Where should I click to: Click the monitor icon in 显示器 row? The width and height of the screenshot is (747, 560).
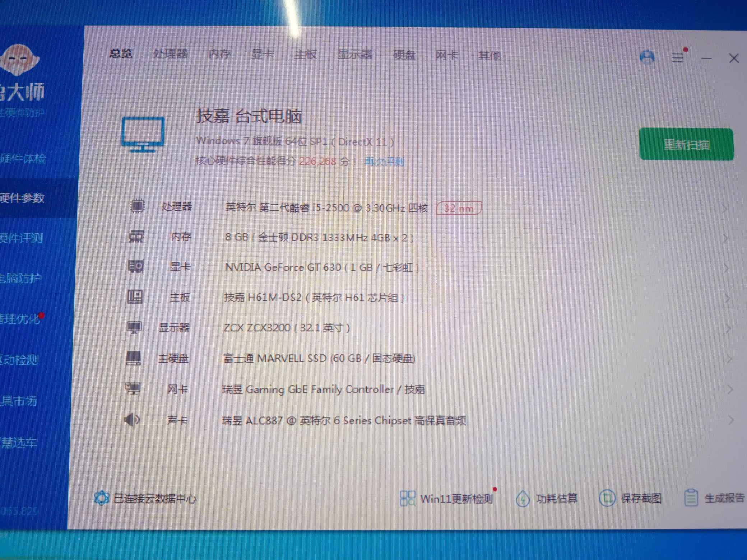pos(134,327)
